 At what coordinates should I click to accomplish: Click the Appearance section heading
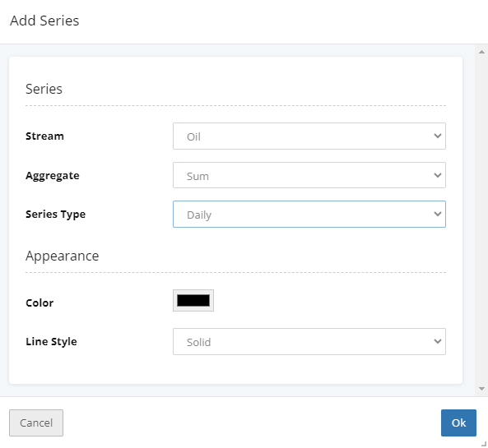63,256
